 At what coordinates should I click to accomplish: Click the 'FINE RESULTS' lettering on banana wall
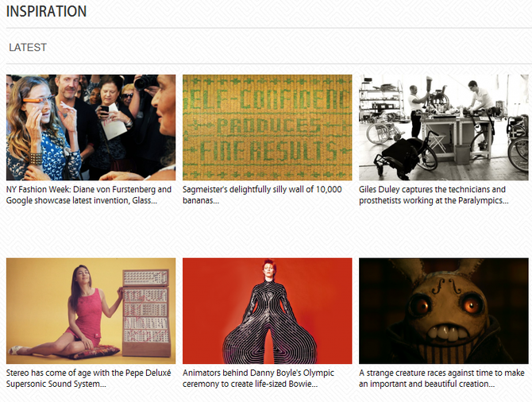268,152
